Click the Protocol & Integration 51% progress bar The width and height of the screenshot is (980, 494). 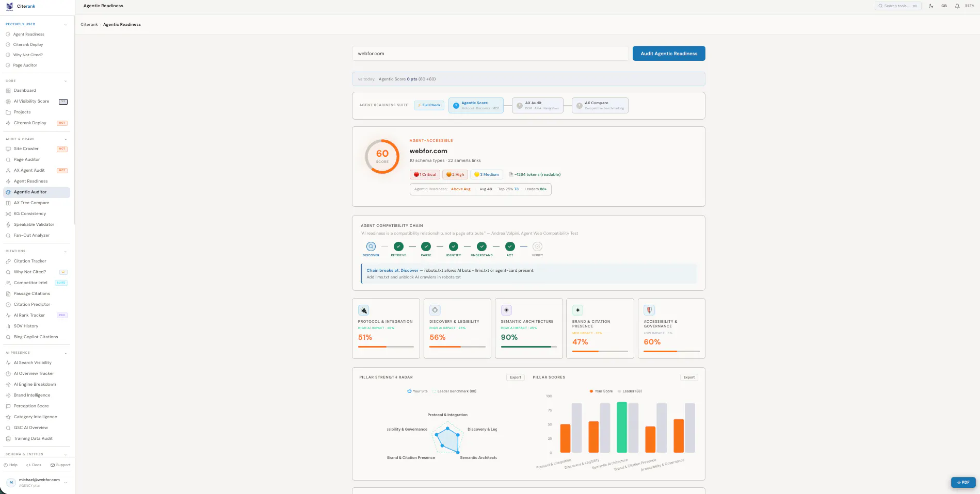click(x=386, y=347)
